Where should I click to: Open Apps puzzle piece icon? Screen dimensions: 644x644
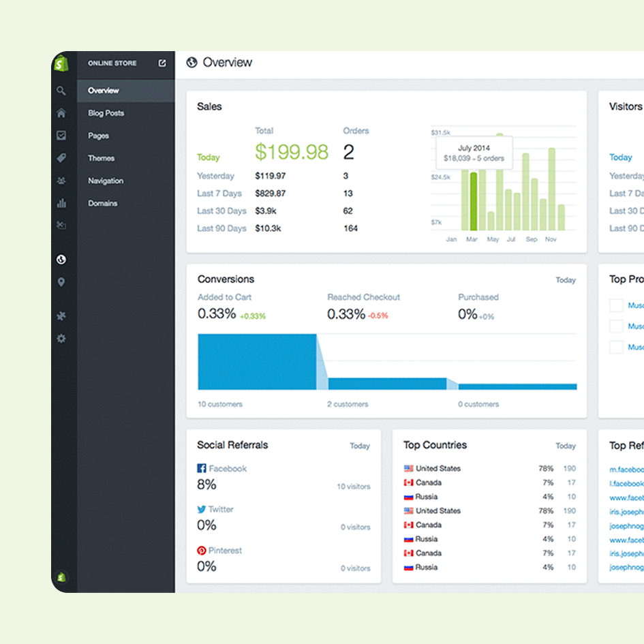pos(61,316)
